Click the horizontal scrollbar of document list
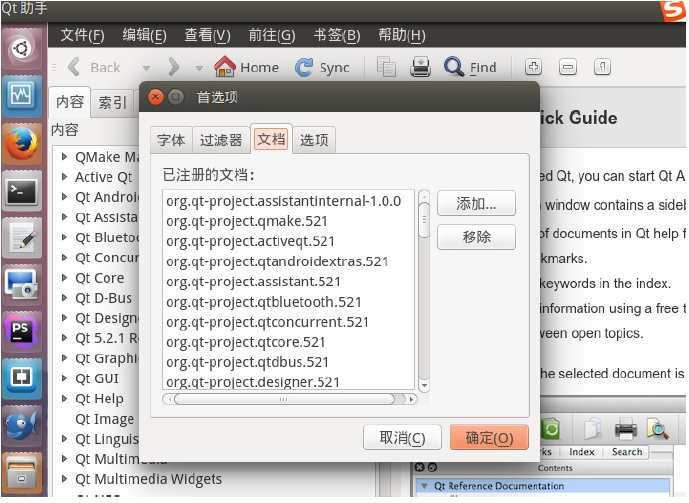The width and height of the screenshot is (689, 503). pyautogui.click(x=290, y=399)
